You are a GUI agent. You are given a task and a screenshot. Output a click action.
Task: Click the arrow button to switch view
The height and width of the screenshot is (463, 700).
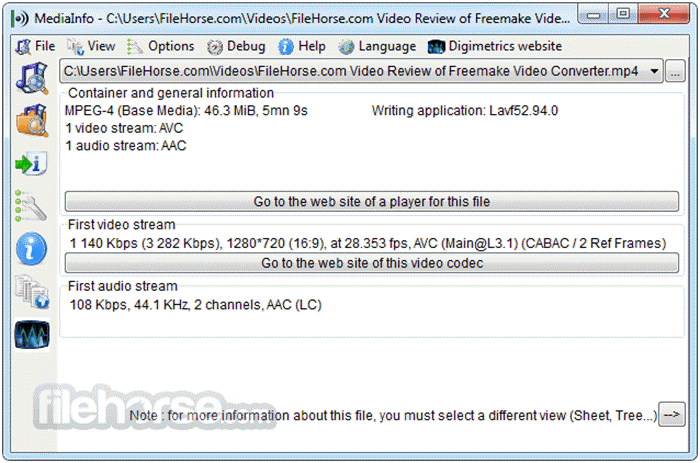coord(672,414)
